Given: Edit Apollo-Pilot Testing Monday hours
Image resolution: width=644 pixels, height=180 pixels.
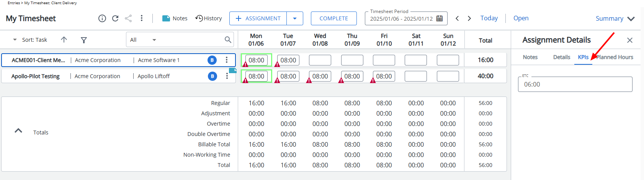Looking at the screenshot, I should coord(257,76).
